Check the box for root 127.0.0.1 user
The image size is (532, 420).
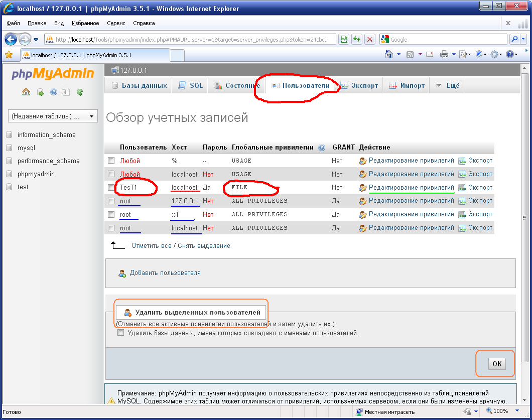pyautogui.click(x=111, y=201)
